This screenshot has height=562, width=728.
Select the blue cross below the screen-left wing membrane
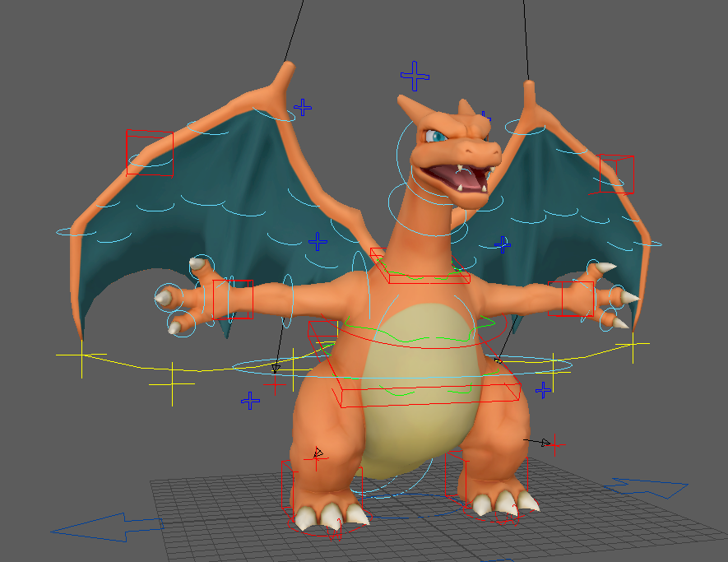[x=318, y=242]
